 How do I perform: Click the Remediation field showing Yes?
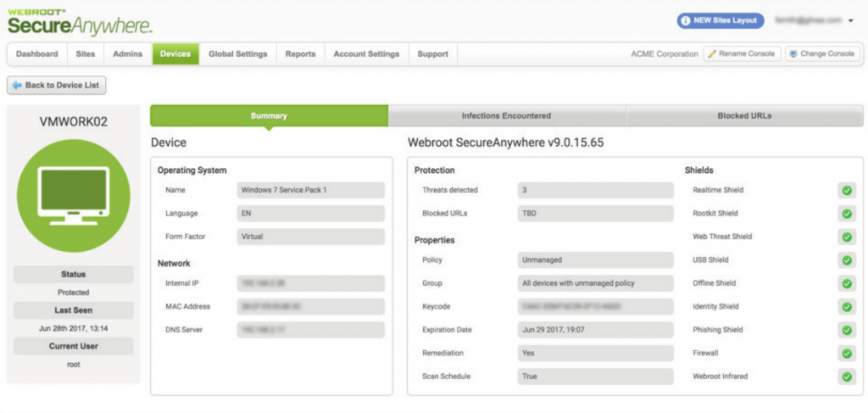coord(596,353)
